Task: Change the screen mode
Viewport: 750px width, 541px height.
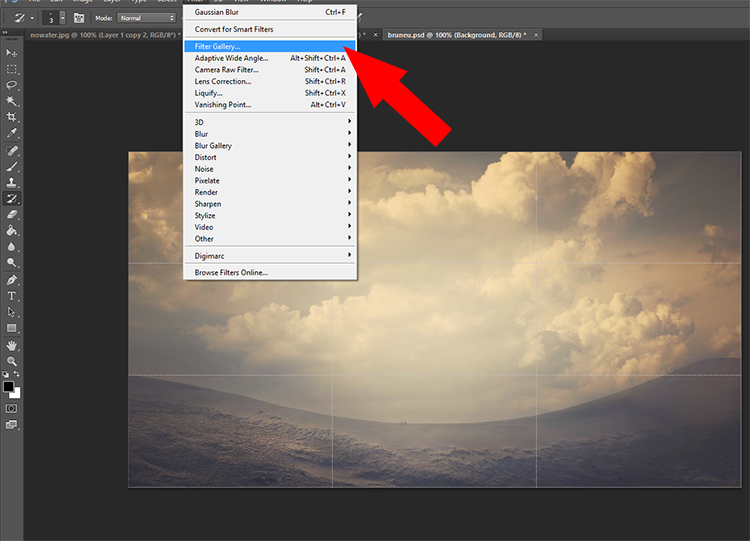Action: coord(11,425)
